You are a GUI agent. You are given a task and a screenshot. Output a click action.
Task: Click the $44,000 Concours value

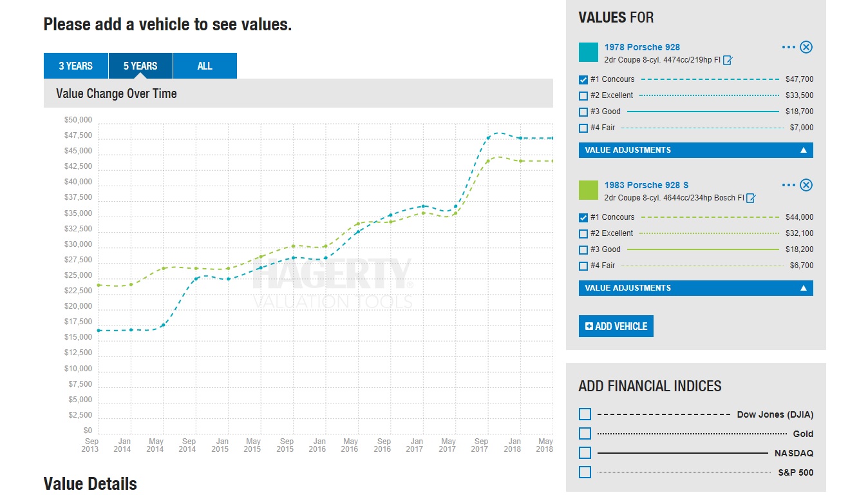[799, 217]
